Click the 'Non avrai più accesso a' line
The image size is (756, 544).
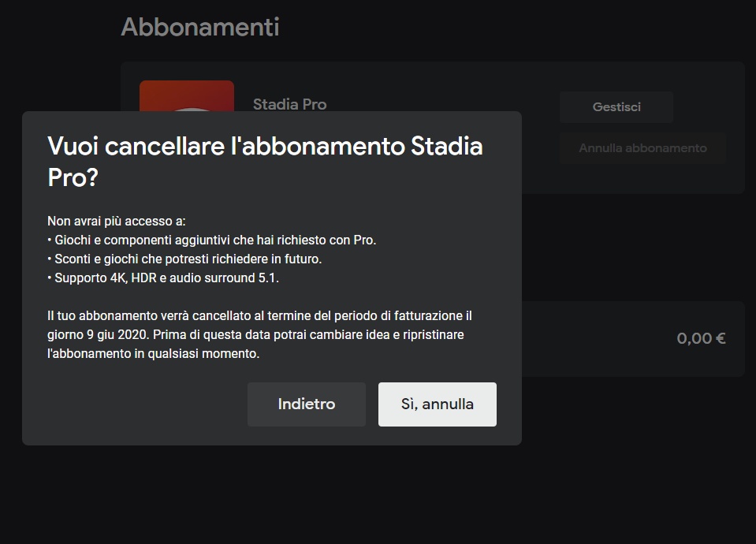116,222
